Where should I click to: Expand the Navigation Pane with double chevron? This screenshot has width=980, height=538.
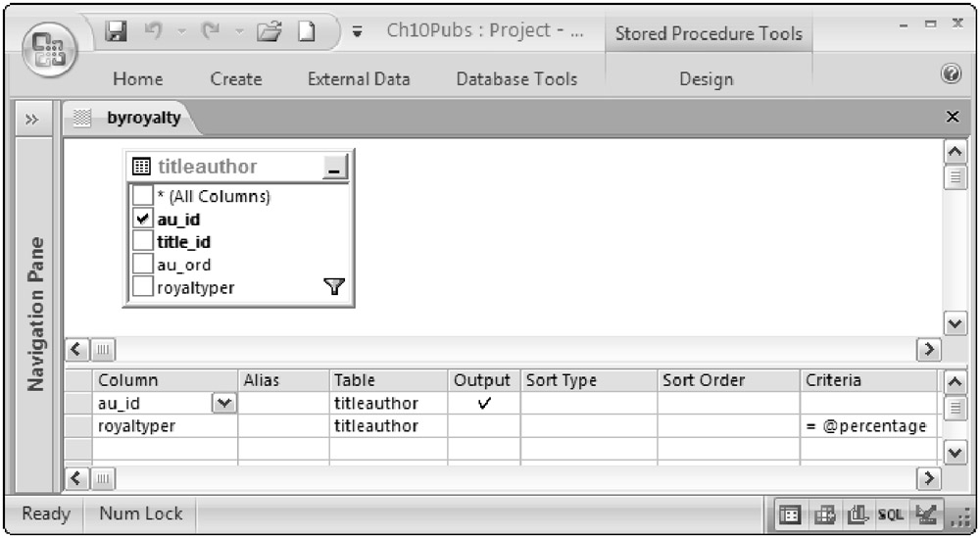coord(32,120)
